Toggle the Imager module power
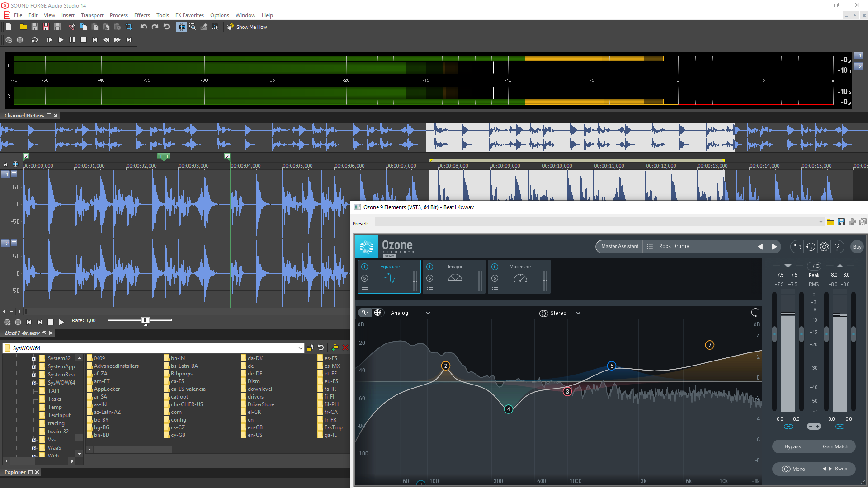868x488 pixels. click(430, 267)
